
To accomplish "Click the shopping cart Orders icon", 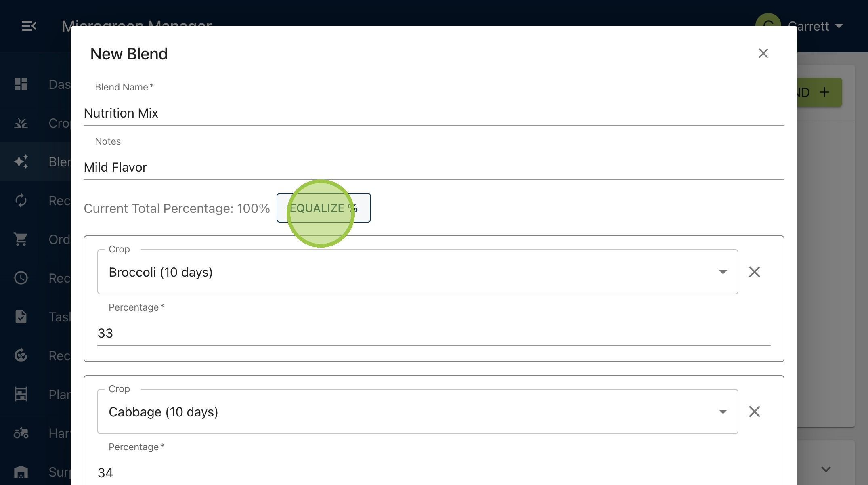I will (x=21, y=239).
